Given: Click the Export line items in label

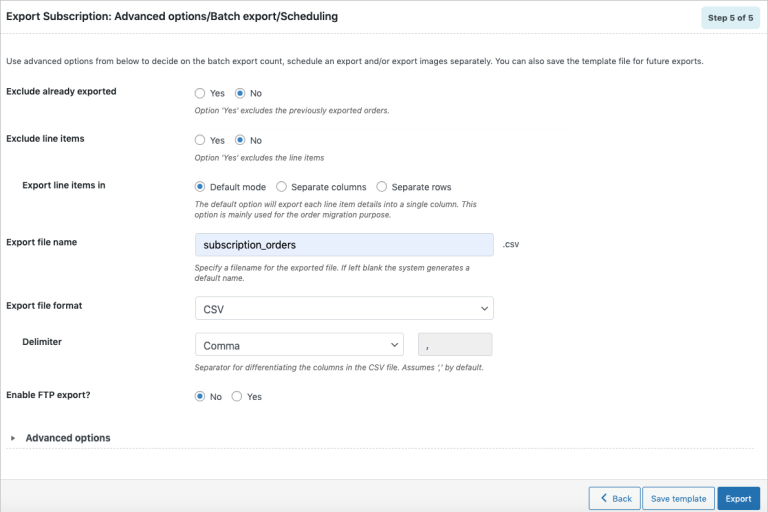Looking at the screenshot, I should click(64, 185).
